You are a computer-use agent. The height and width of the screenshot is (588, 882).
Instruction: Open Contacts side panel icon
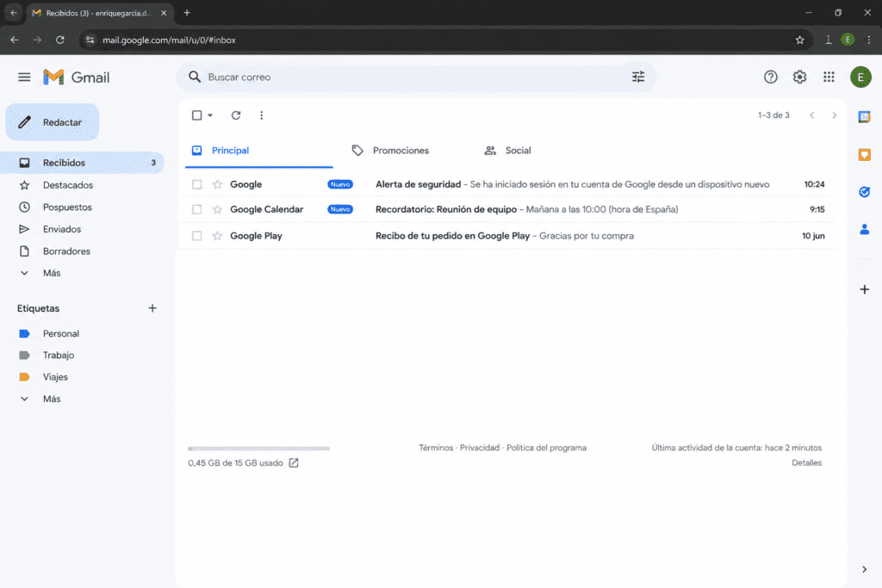click(865, 229)
